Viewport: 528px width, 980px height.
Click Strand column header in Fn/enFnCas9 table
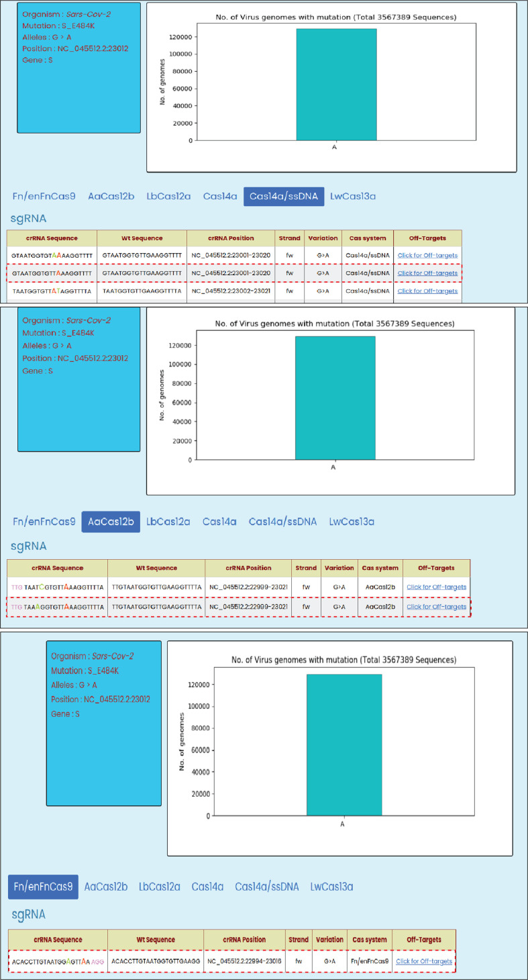coord(299,940)
